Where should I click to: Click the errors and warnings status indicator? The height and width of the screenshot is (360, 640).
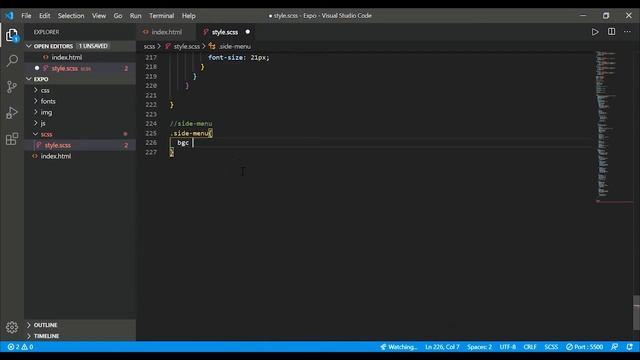tap(20, 347)
